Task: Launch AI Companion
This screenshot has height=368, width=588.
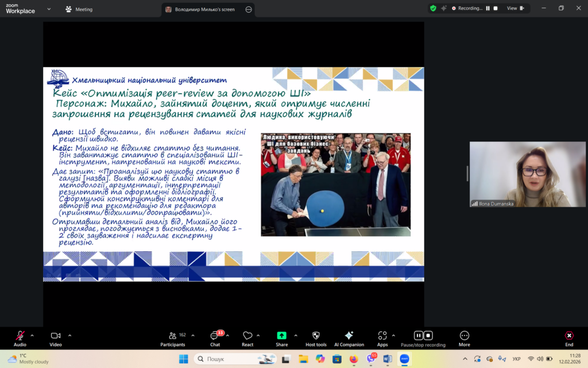Action: (349, 336)
